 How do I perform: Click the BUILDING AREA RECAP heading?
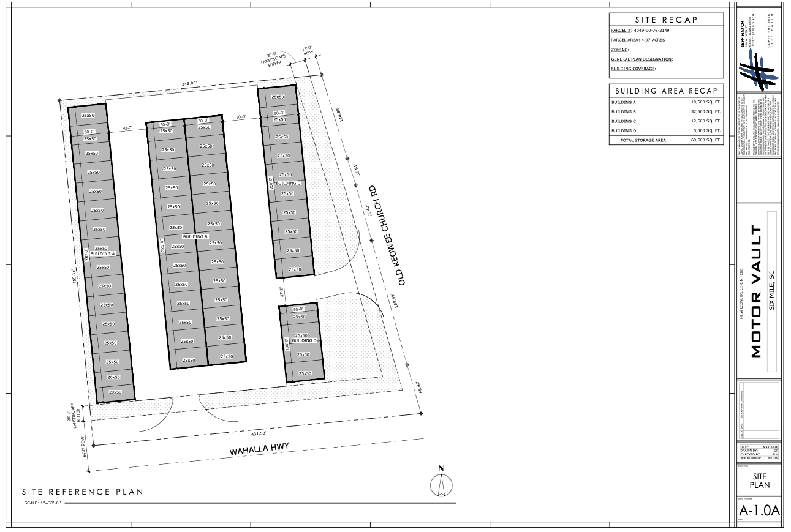[x=667, y=91]
